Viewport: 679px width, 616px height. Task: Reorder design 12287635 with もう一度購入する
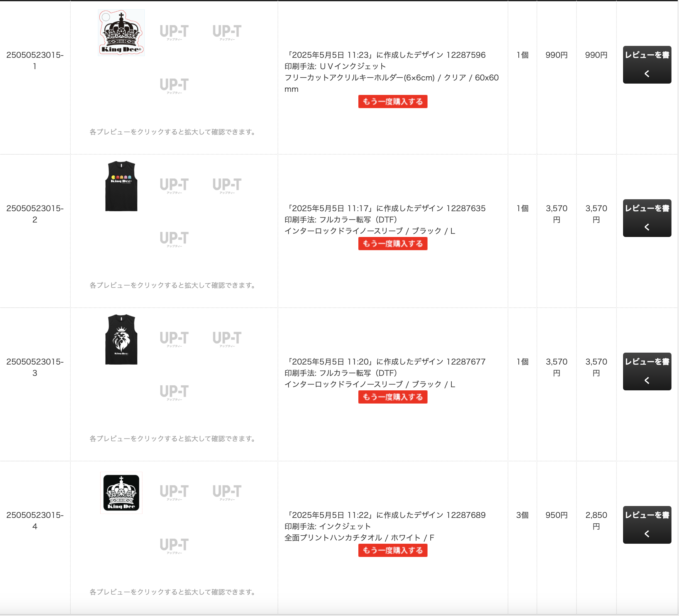click(x=393, y=244)
